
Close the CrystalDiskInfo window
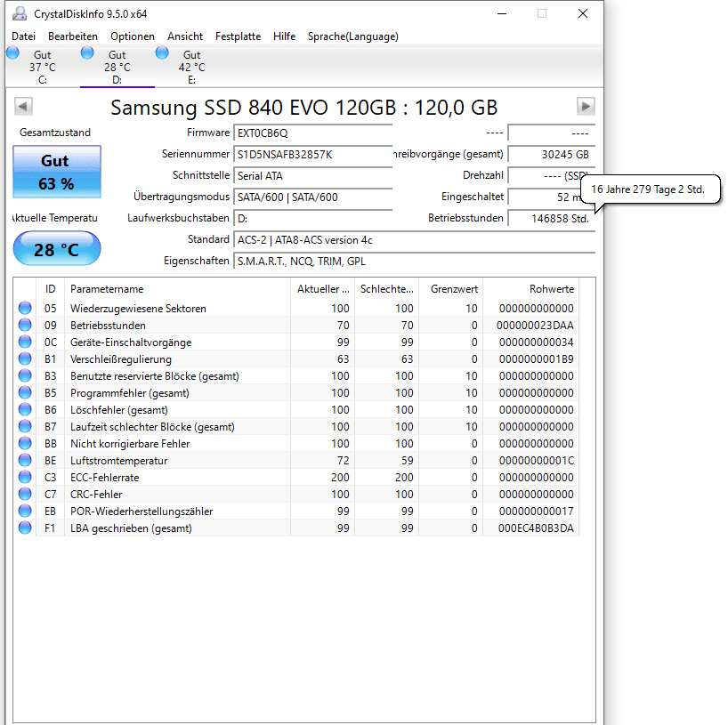click(x=583, y=13)
